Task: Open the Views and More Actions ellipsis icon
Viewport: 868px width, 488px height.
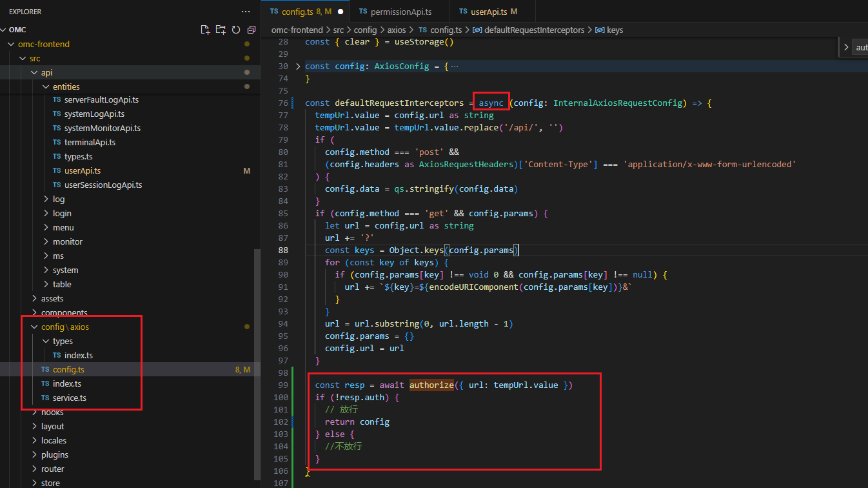Action: click(246, 11)
